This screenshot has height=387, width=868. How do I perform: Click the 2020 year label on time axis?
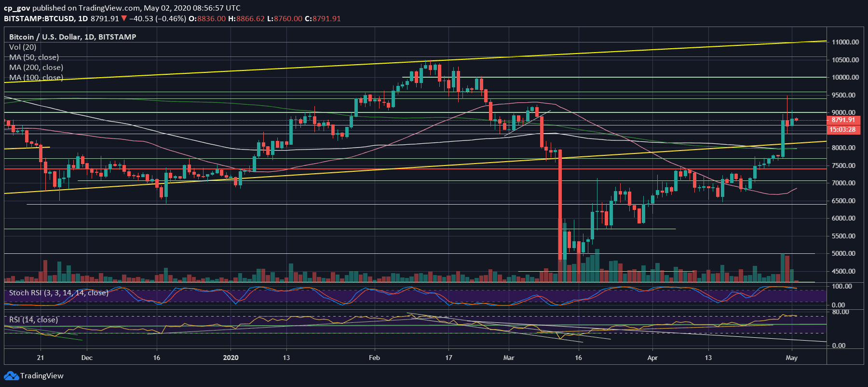(231, 358)
